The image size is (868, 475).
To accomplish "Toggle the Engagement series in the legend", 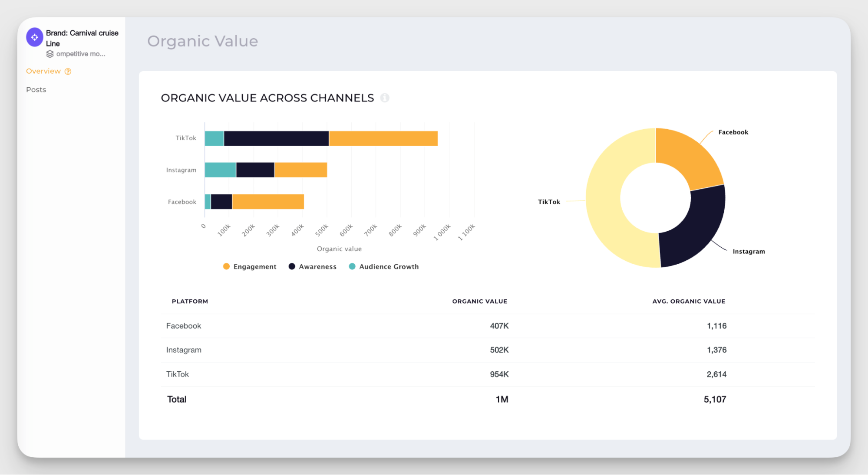I will tap(254, 266).
